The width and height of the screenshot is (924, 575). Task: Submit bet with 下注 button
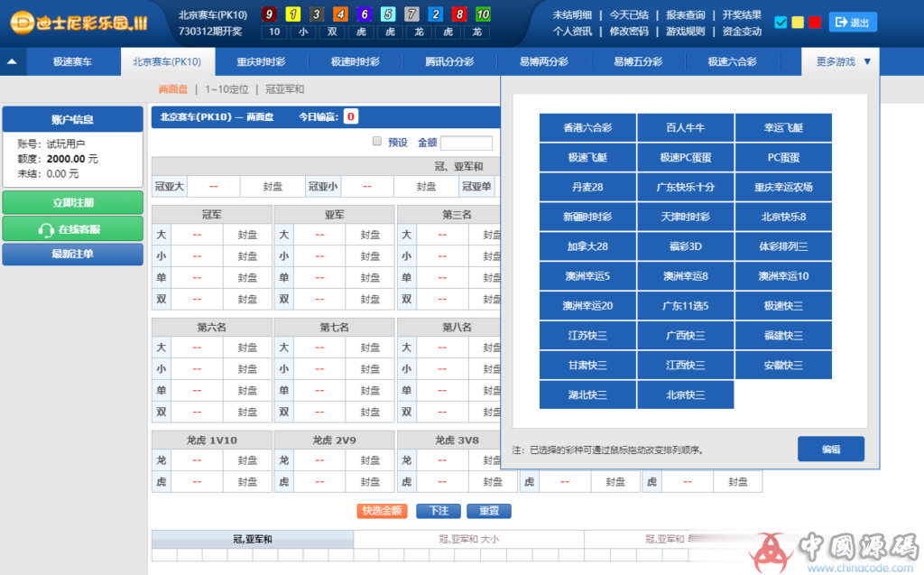[x=439, y=511]
